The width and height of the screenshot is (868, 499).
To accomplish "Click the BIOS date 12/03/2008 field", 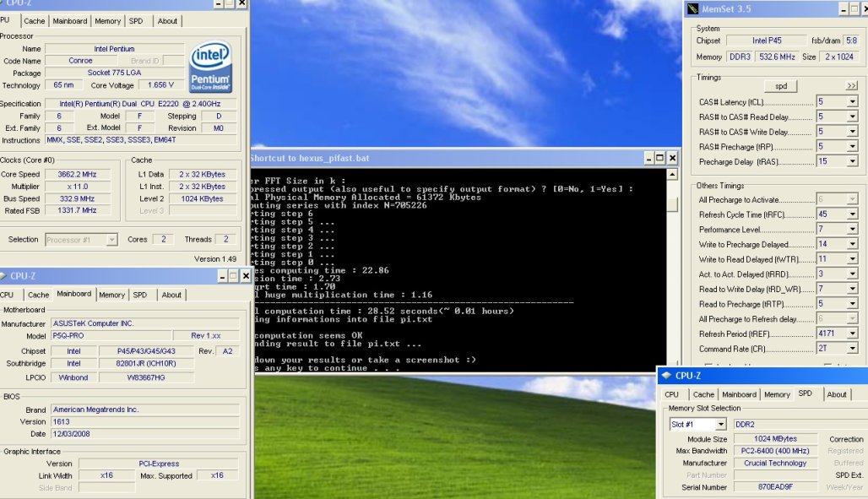I will (145, 434).
